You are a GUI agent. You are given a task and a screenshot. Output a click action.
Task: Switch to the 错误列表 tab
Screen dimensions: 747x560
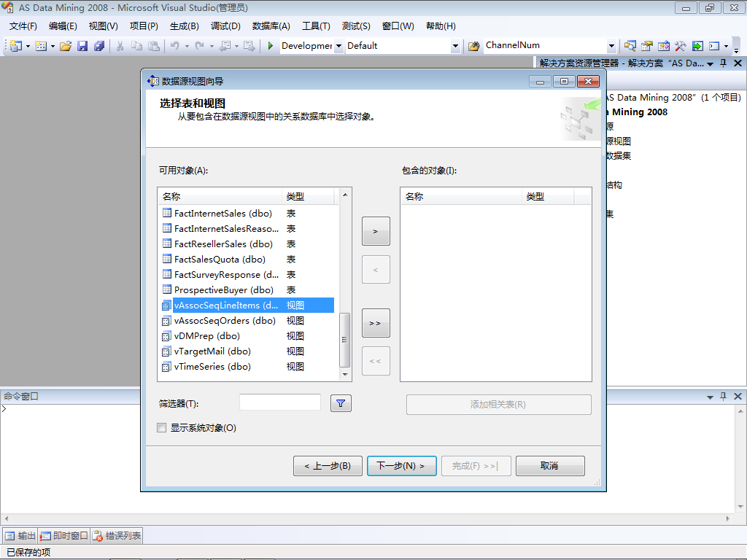pos(117,536)
